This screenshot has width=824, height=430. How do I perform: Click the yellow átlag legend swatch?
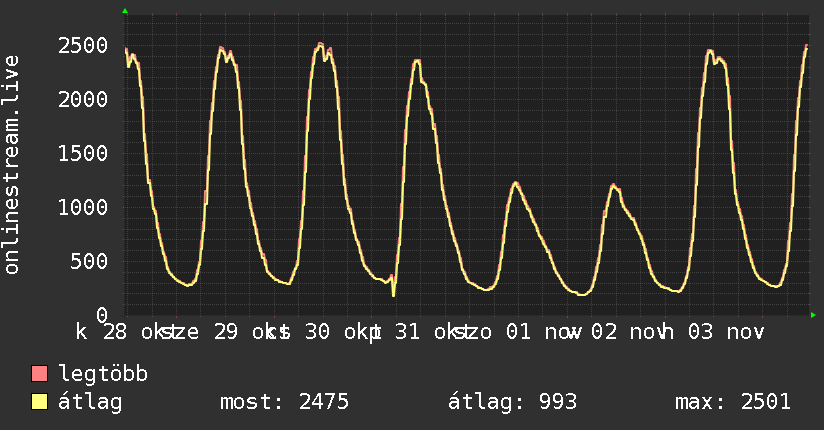[39, 402]
